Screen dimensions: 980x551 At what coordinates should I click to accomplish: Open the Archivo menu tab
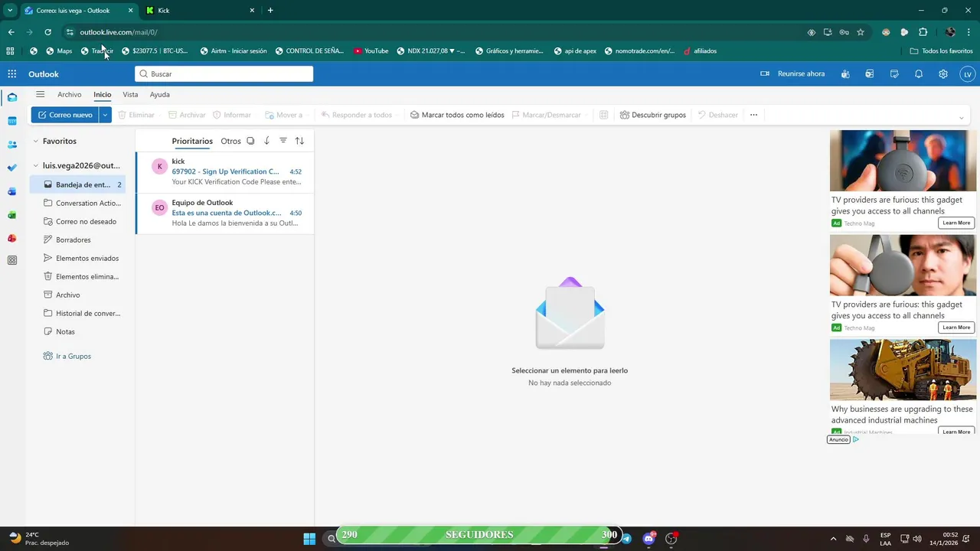(x=69, y=94)
